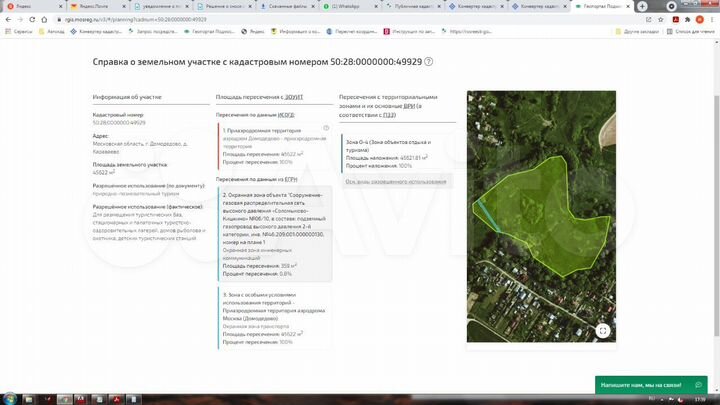Click the Информация об участке heading

(127, 97)
